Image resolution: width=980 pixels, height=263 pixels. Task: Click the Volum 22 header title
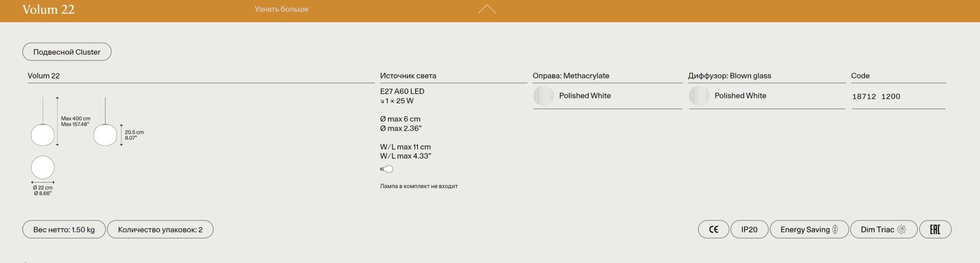[48, 10]
